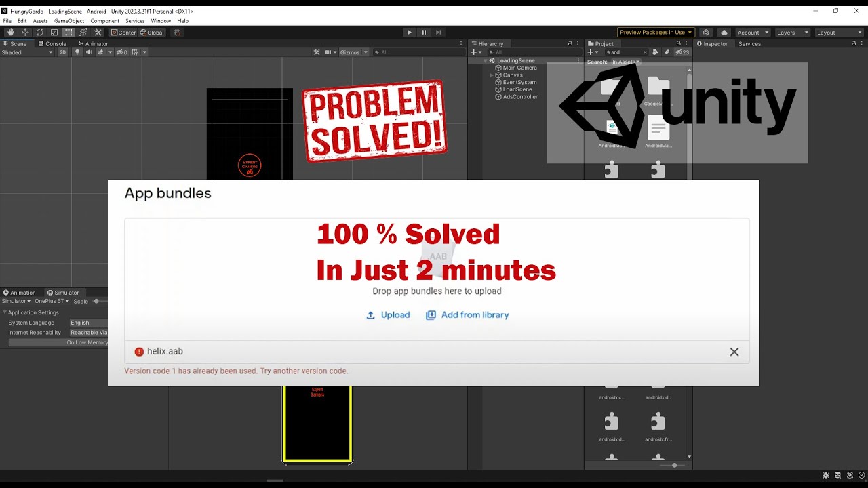Remove the helix.aab upload entry
The height and width of the screenshot is (488, 868).
click(x=734, y=352)
